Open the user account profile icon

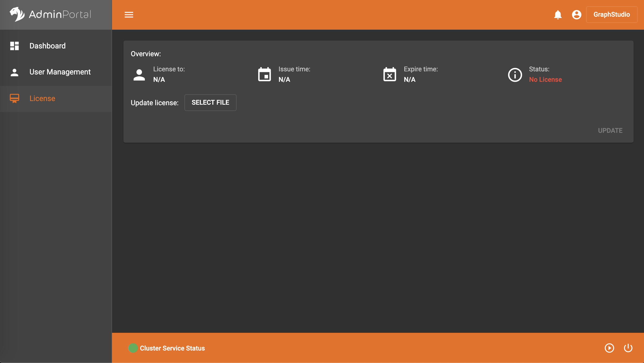click(577, 15)
